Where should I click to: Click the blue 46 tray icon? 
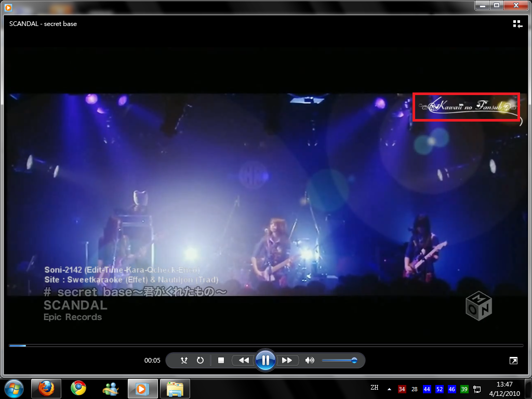click(451, 389)
